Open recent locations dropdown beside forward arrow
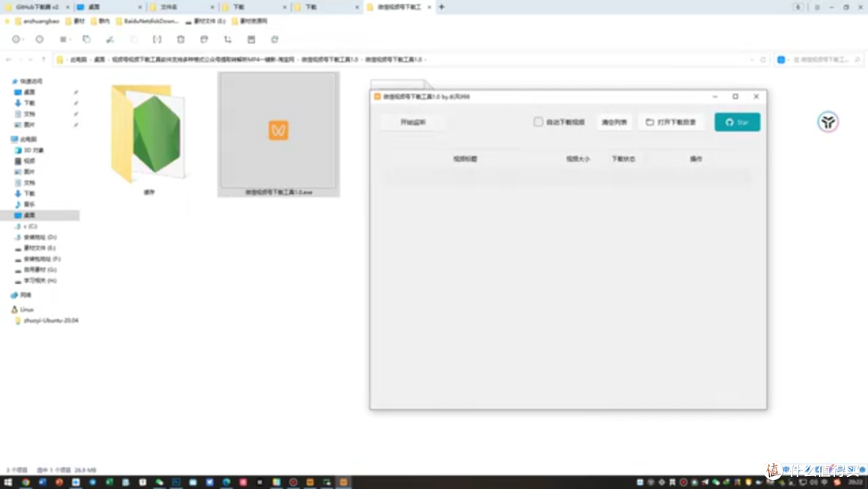This screenshot has width=868, height=489. 31,60
